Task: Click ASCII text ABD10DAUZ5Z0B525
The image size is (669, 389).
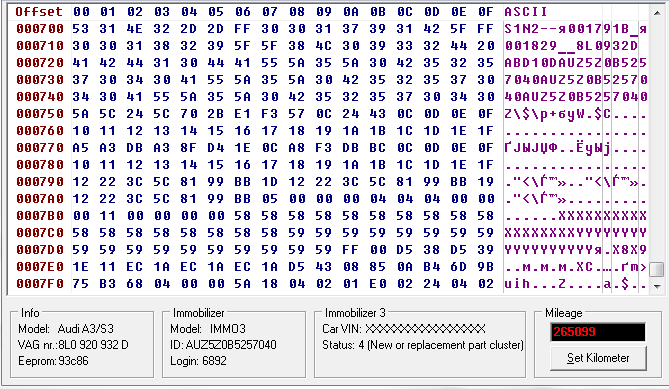Action: [576, 63]
